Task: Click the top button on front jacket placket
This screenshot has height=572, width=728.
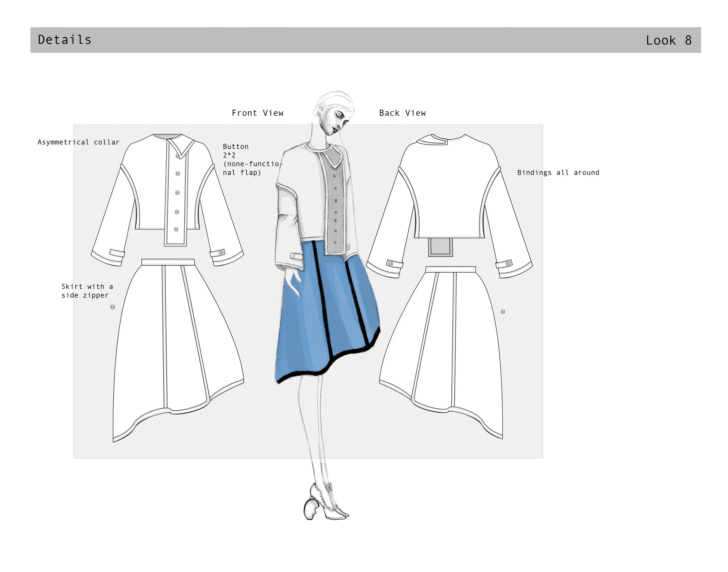Action: (177, 156)
